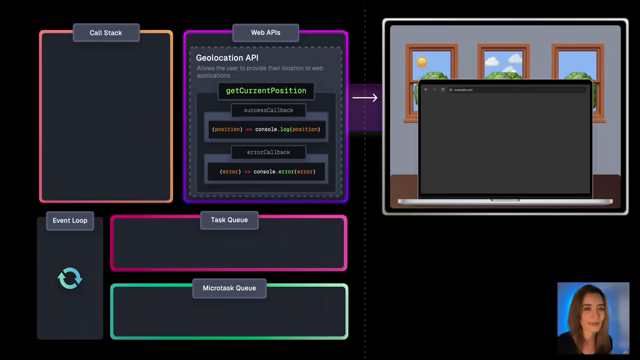Select the Microtask Queue label

pyautogui.click(x=229, y=288)
